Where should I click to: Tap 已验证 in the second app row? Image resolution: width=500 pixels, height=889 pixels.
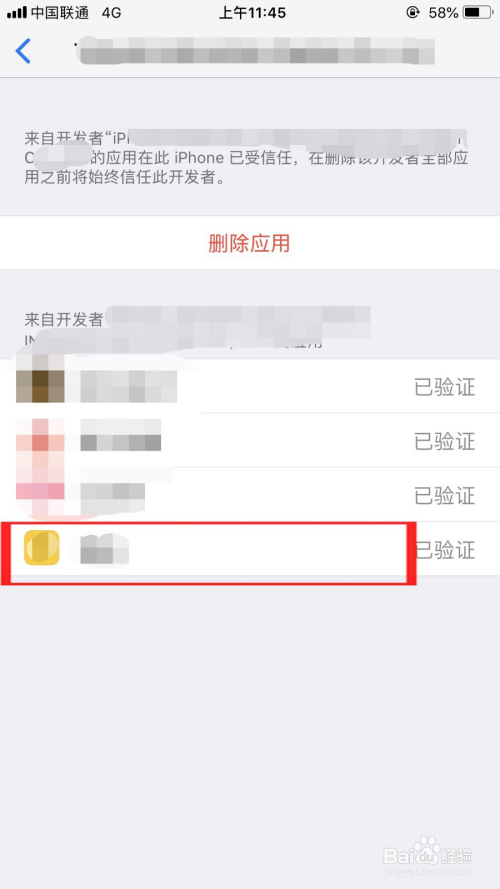pyautogui.click(x=444, y=442)
